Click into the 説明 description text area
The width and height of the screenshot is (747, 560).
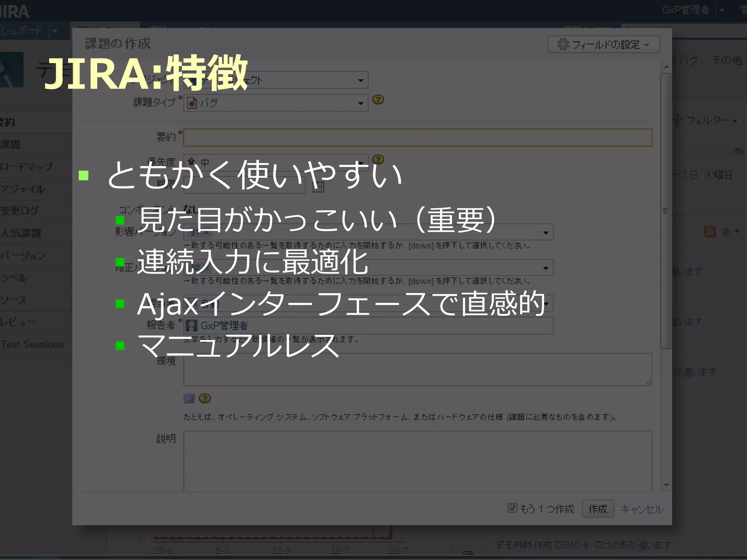pos(418,461)
